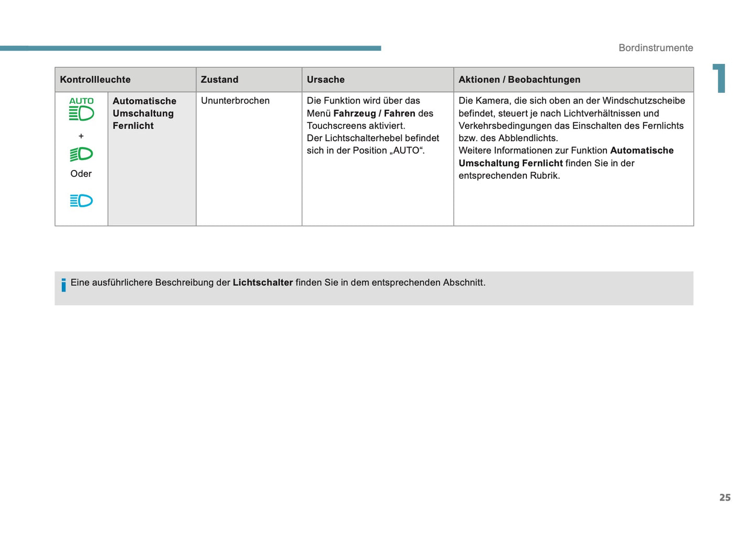
Task: Click the plus sign between headlight icons
Action: [x=81, y=136]
